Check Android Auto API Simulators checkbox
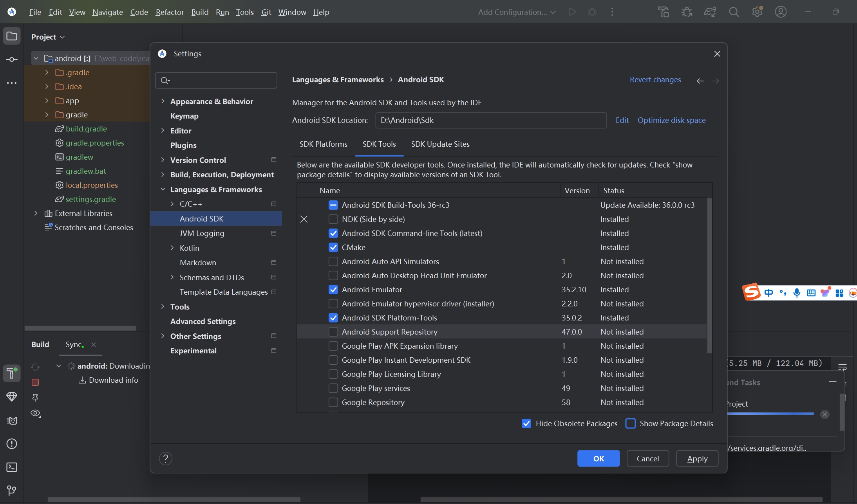The image size is (857, 504). [333, 261]
